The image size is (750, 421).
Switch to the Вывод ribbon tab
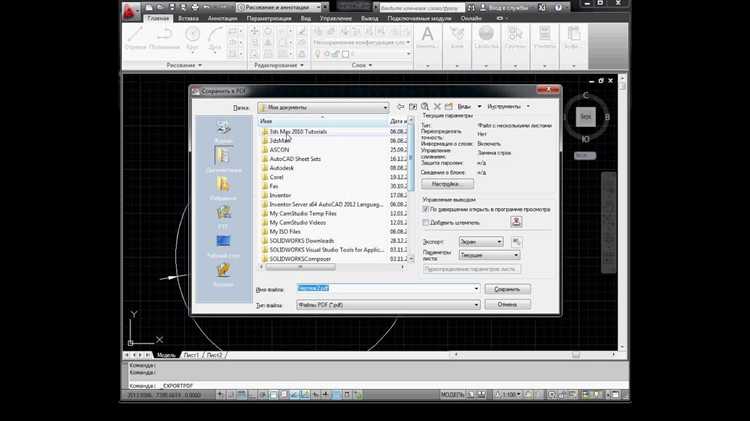tap(369, 18)
